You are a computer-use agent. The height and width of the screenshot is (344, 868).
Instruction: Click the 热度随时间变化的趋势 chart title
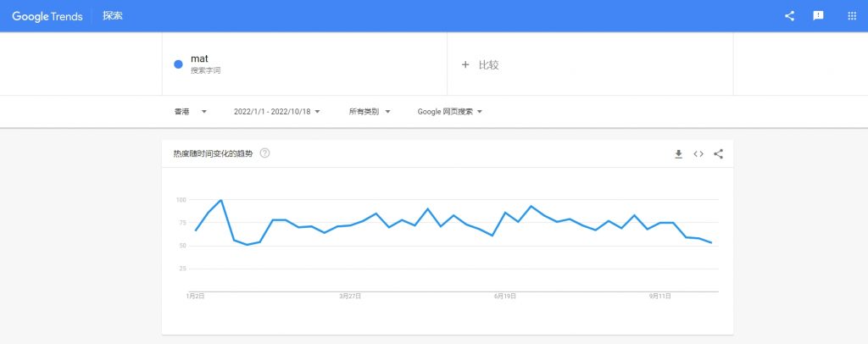click(x=213, y=153)
